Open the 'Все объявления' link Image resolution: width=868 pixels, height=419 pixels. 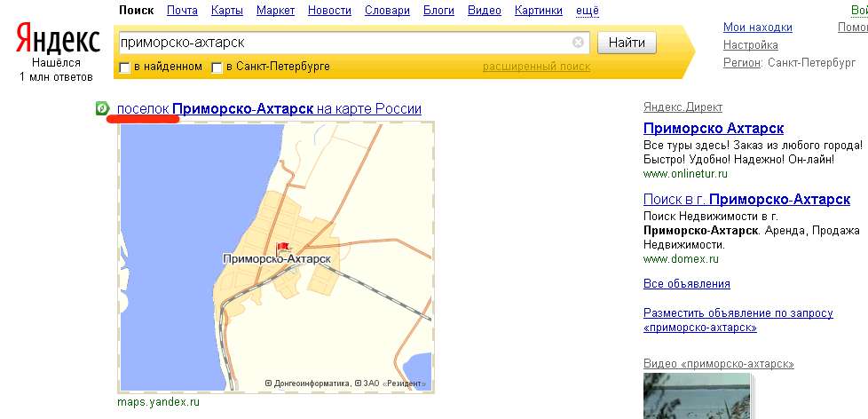686,284
